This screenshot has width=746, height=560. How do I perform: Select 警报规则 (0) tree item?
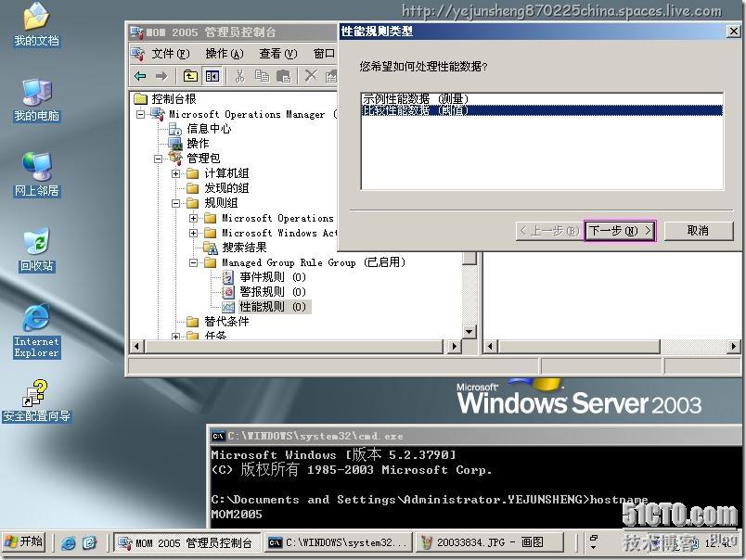point(273,292)
